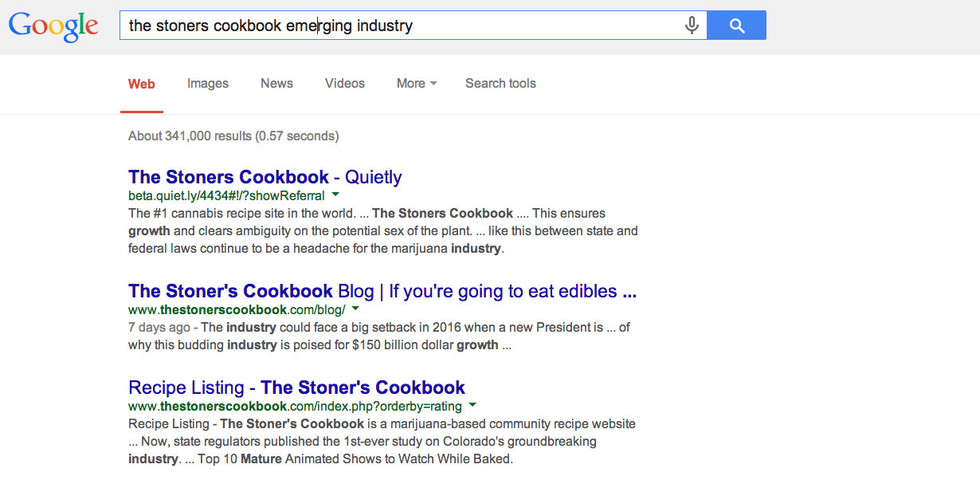The width and height of the screenshot is (980, 484).
Task: Switch to the Images tab
Action: 208,84
